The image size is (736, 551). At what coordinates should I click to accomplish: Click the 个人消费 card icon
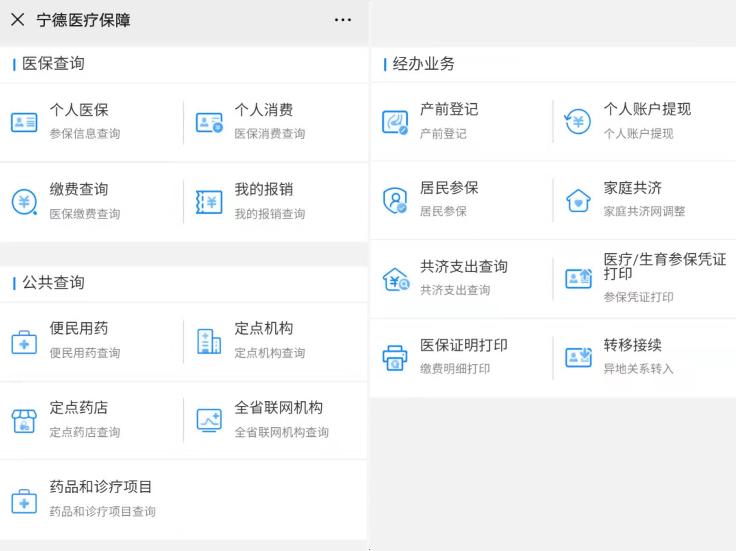click(209, 122)
